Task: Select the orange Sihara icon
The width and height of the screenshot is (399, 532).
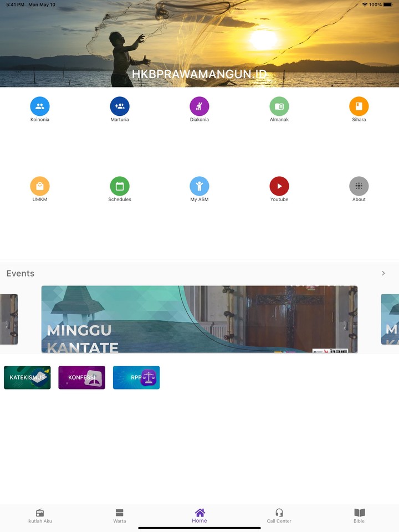Action: tap(359, 106)
